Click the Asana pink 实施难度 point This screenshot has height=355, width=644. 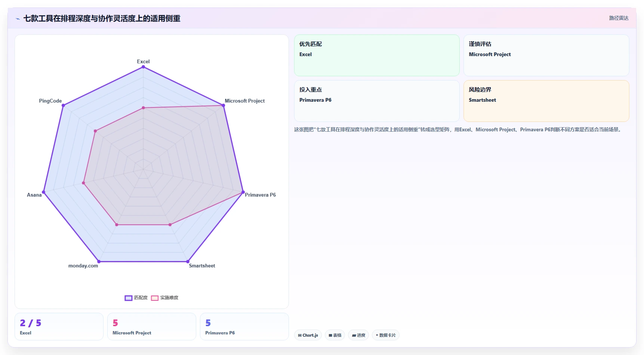pos(83,183)
